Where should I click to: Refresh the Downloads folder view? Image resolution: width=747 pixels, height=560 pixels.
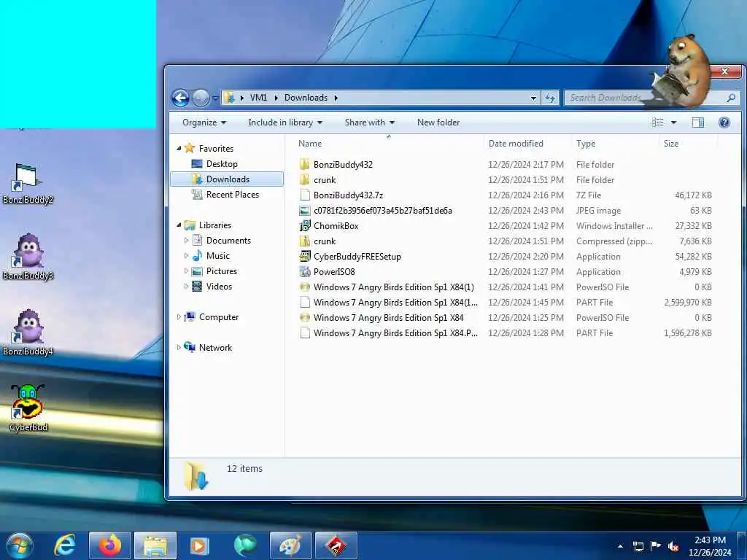(x=550, y=98)
